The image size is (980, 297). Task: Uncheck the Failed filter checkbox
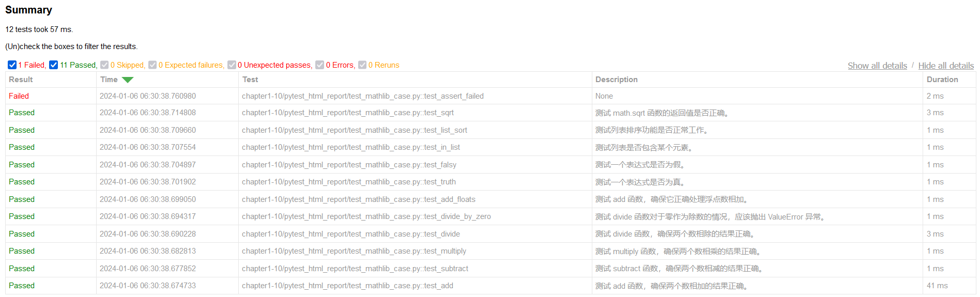point(12,65)
